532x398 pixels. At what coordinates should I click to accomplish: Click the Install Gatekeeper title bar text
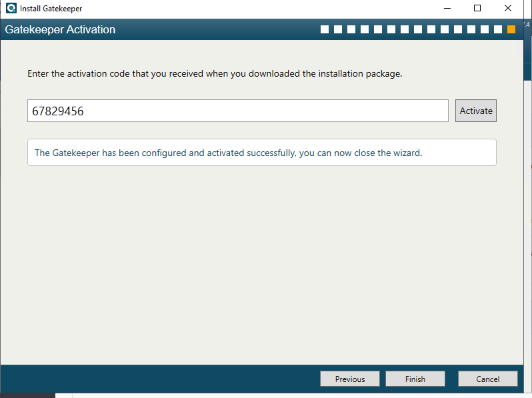point(51,9)
